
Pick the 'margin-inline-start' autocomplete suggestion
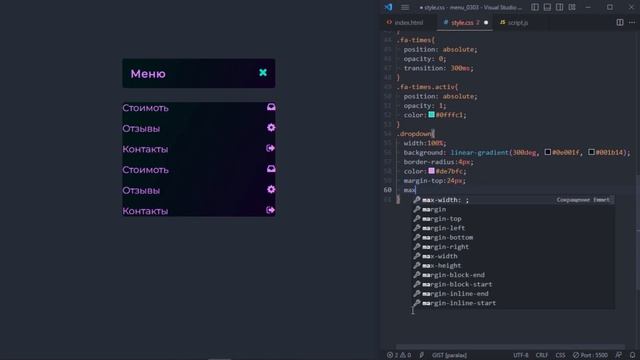click(513, 303)
